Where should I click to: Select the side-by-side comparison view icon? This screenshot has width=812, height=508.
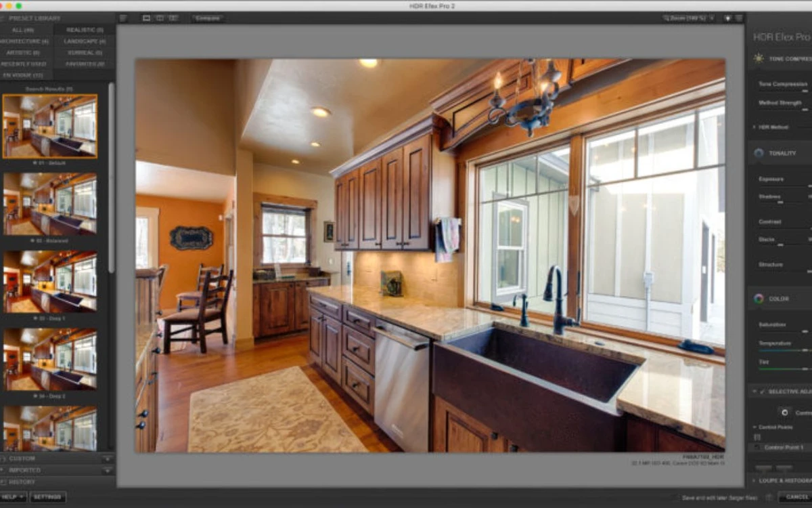[173, 18]
